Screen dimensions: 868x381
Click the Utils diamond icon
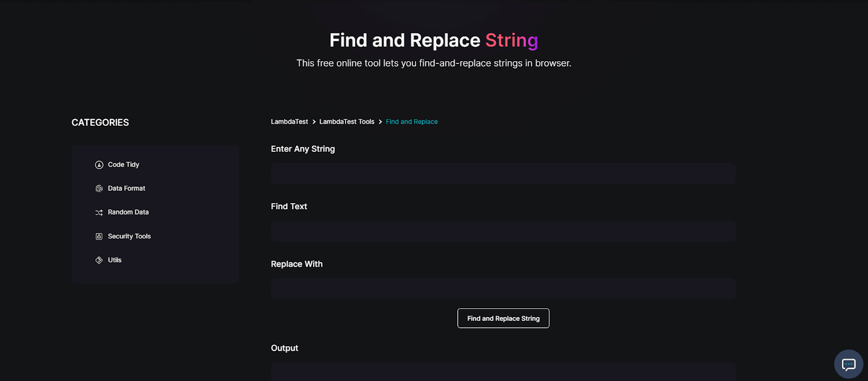tap(98, 260)
